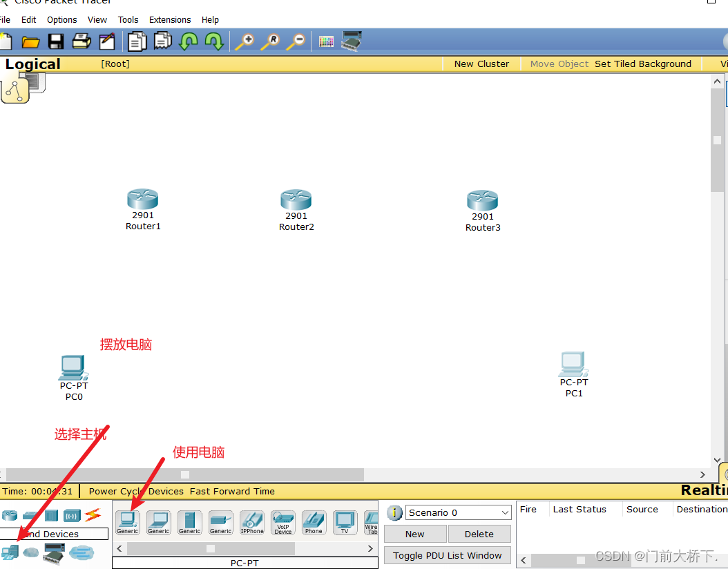Viewport: 728px width, 569px height.
Task: Choose the Hubs device category
Action: click(x=51, y=515)
